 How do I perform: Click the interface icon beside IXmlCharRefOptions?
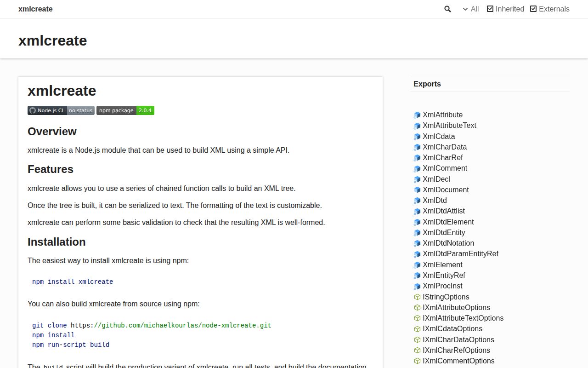tap(417, 351)
